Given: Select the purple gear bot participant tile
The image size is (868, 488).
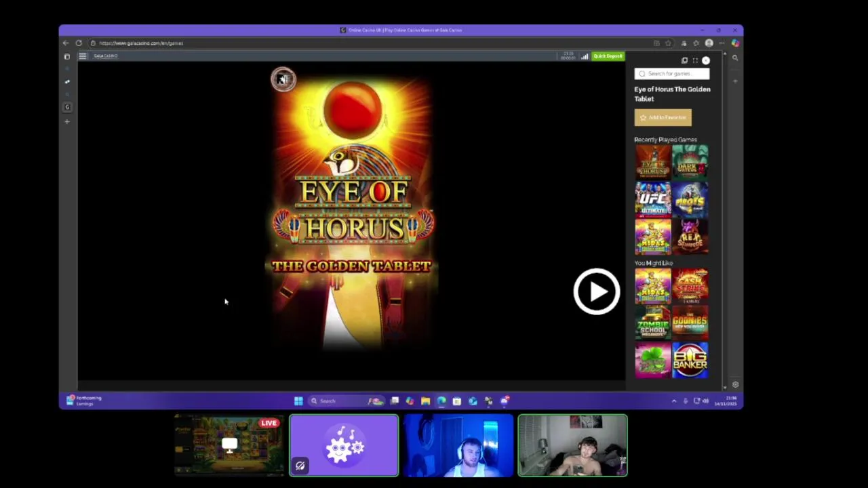Looking at the screenshot, I should [x=344, y=445].
